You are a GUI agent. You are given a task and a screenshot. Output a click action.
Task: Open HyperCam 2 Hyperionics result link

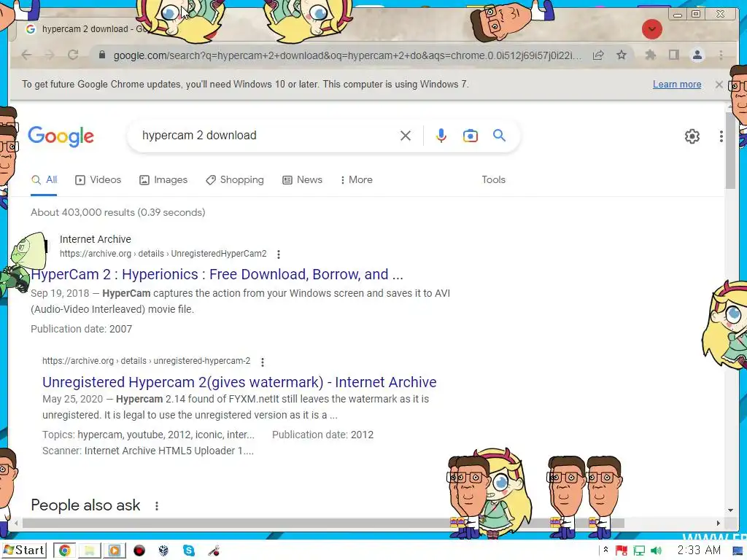tap(217, 274)
